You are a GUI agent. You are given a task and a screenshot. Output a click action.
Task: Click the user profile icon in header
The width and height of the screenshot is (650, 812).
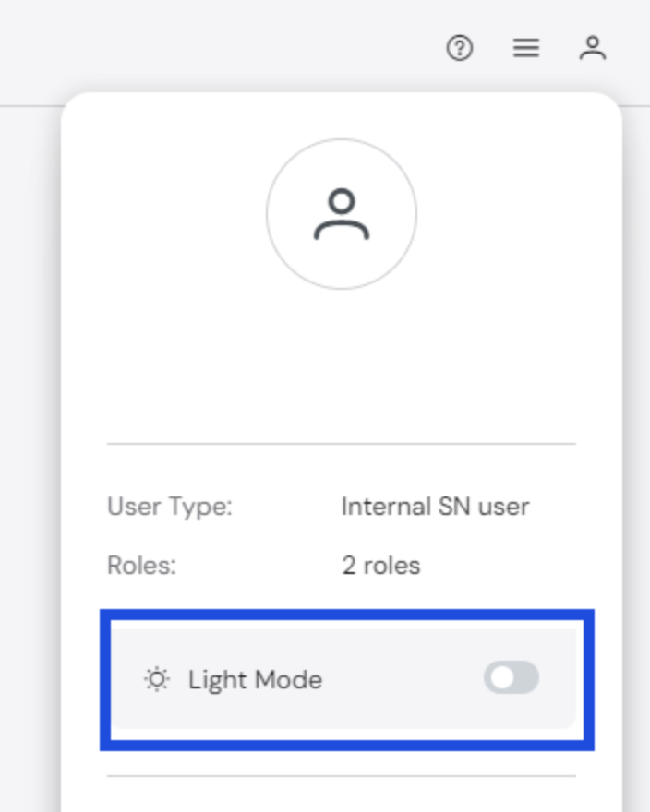(593, 48)
